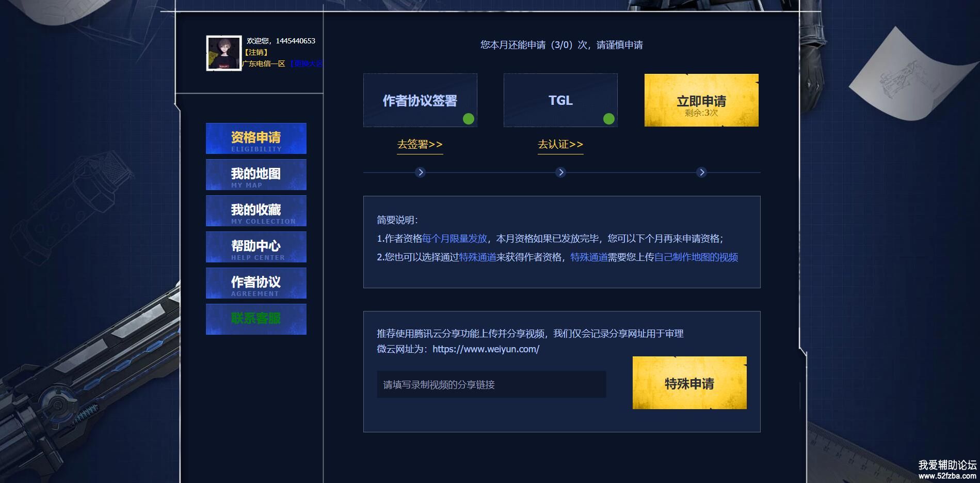Screen dimensions: 980x483
Task: Click the https://www.weiyun.com/ address
Action: tap(486, 349)
